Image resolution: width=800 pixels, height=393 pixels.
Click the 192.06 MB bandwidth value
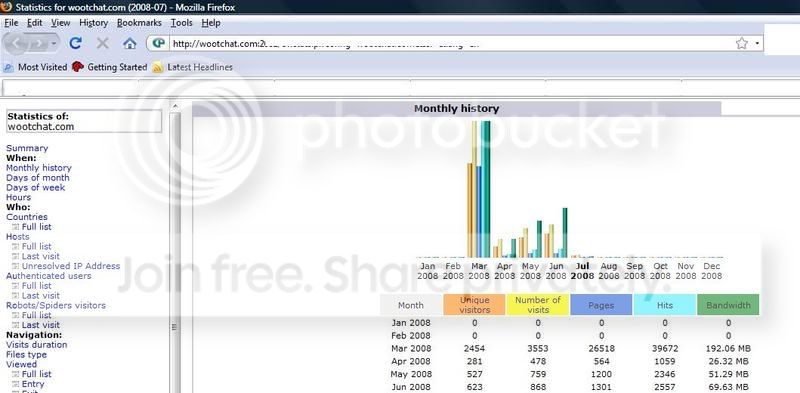click(728, 349)
